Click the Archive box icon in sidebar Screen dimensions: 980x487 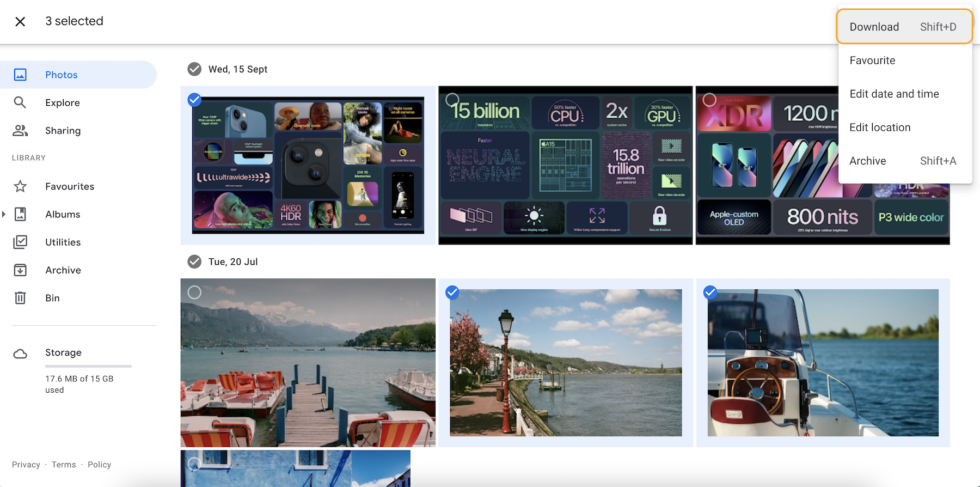pos(20,270)
